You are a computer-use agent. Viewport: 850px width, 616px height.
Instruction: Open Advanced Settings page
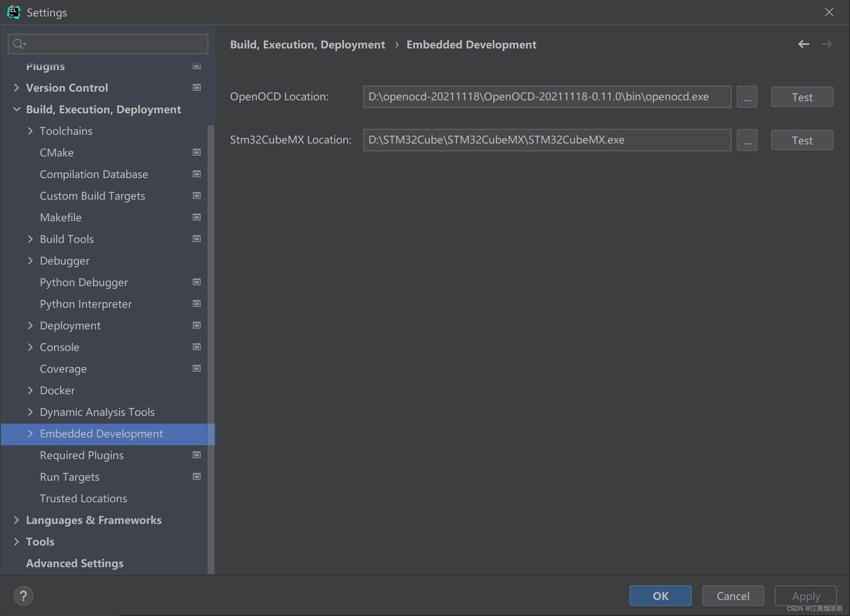click(75, 563)
